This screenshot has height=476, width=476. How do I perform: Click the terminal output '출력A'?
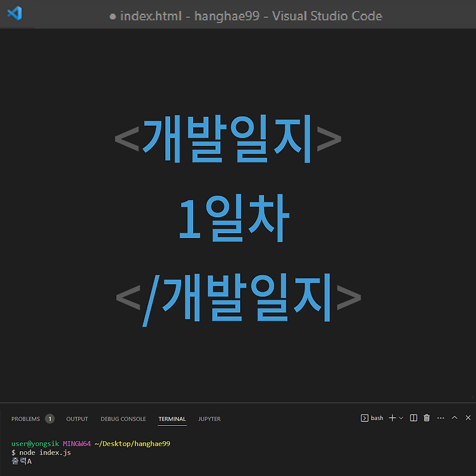22,461
